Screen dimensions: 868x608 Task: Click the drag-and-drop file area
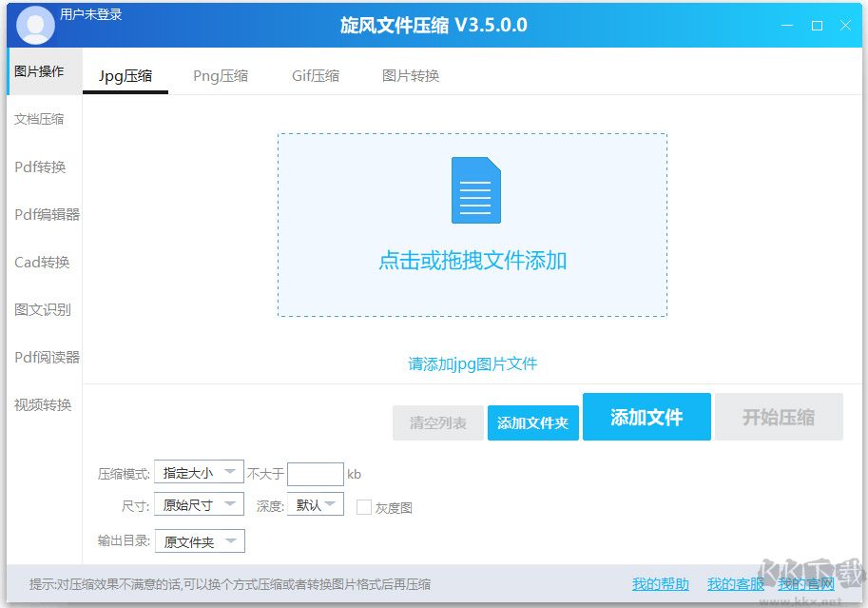click(x=473, y=224)
